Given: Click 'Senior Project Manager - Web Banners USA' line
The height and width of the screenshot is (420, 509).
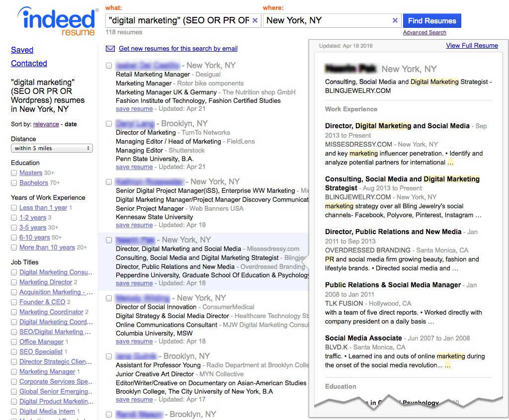Looking at the screenshot, I should click(x=179, y=208).
